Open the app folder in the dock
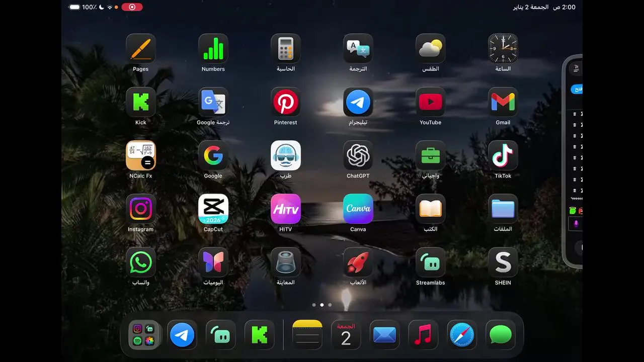The height and width of the screenshot is (362, 644). click(143, 335)
